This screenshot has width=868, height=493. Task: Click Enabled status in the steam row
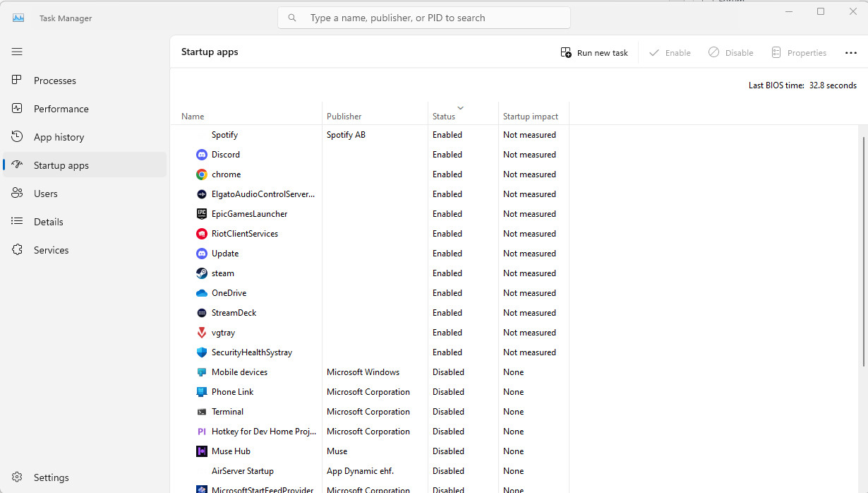(x=447, y=273)
